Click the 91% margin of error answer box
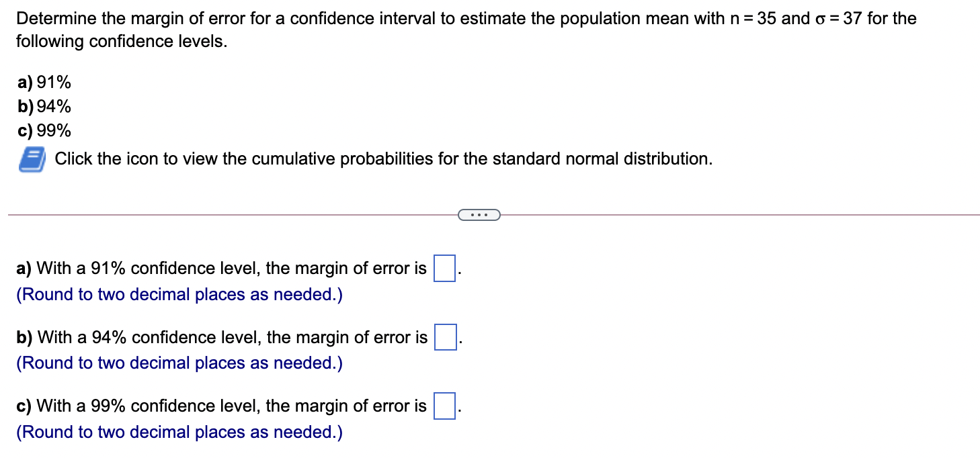The image size is (980, 458). (x=444, y=267)
